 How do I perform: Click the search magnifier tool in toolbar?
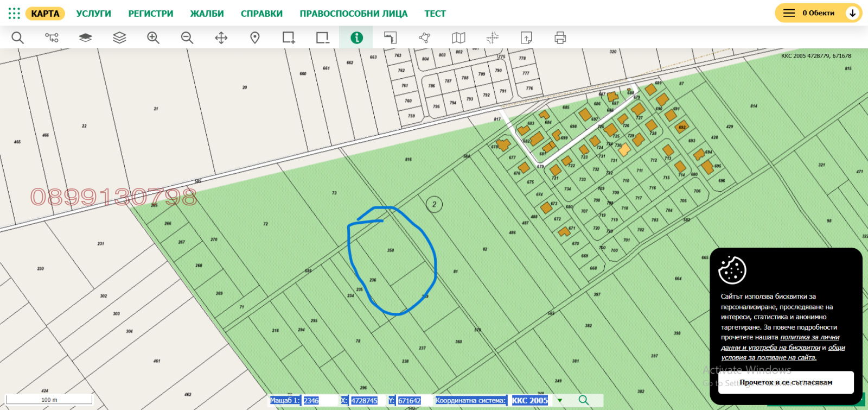(x=18, y=37)
